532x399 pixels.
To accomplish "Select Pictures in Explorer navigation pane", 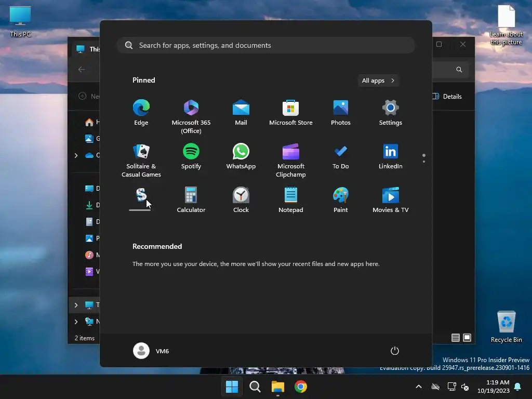I will tap(92, 238).
